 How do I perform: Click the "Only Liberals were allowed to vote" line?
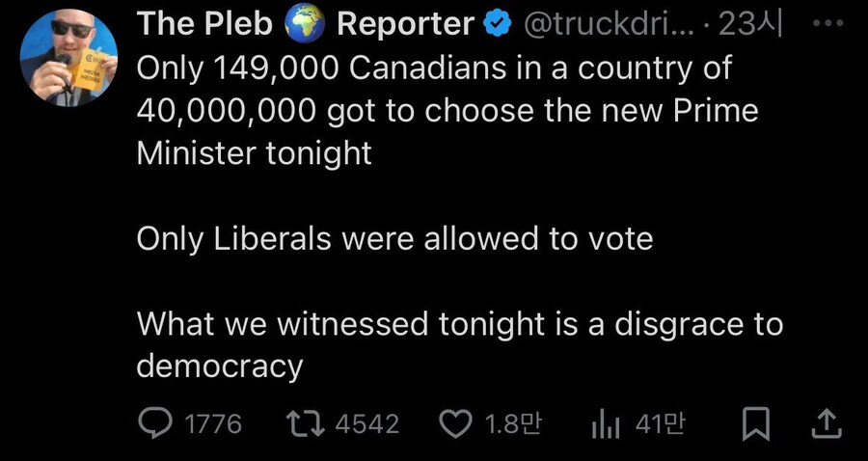click(395, 238)
